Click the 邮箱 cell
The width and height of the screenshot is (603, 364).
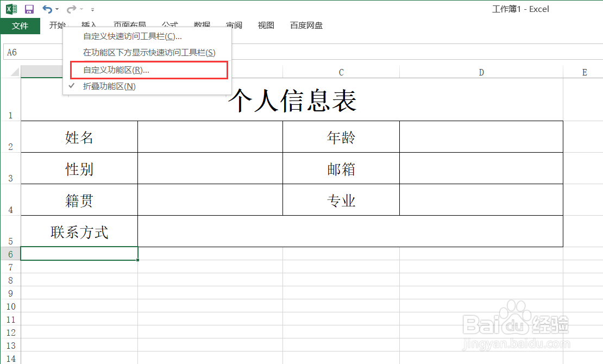341,168
